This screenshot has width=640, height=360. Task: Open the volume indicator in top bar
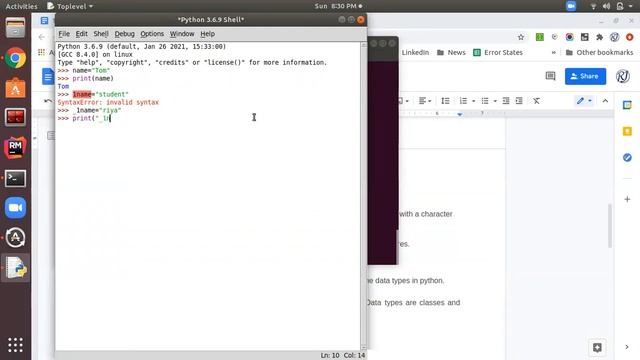(606, 6)
